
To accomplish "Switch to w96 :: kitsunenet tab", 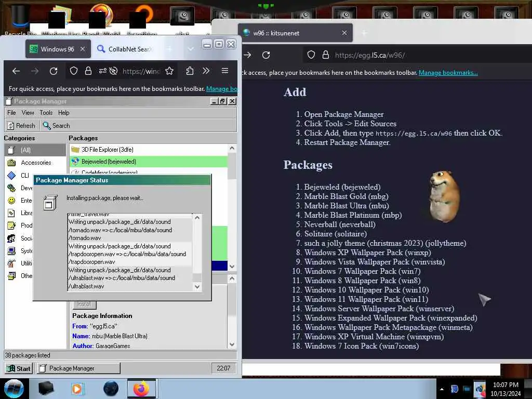I will (x=295, y=33).
